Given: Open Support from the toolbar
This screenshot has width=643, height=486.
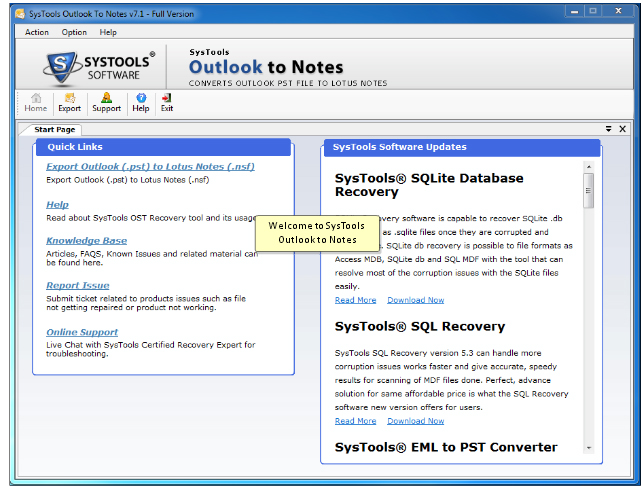Looking at the screenshot, I should pyautogui.click(x=106, y=102).
